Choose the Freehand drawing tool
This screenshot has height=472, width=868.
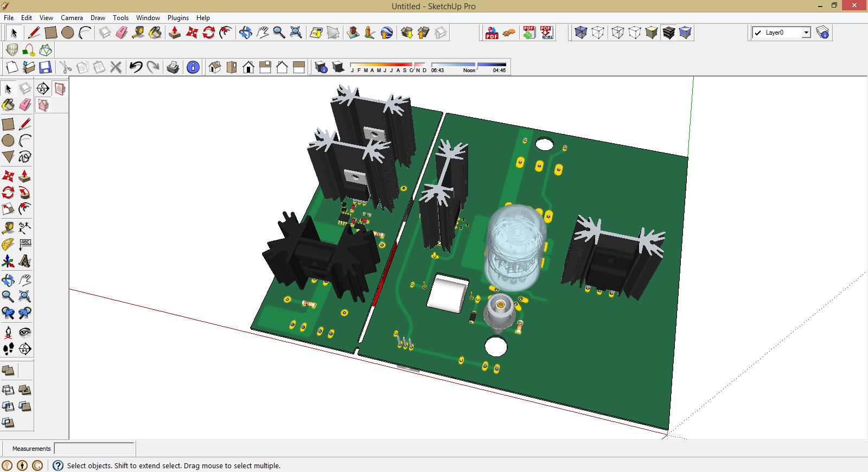(25, 157)
